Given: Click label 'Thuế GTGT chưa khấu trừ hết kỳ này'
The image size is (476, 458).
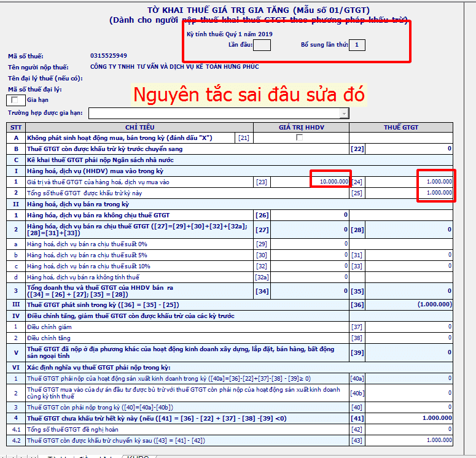Looking at the screenshot, I should pos(157,418).
